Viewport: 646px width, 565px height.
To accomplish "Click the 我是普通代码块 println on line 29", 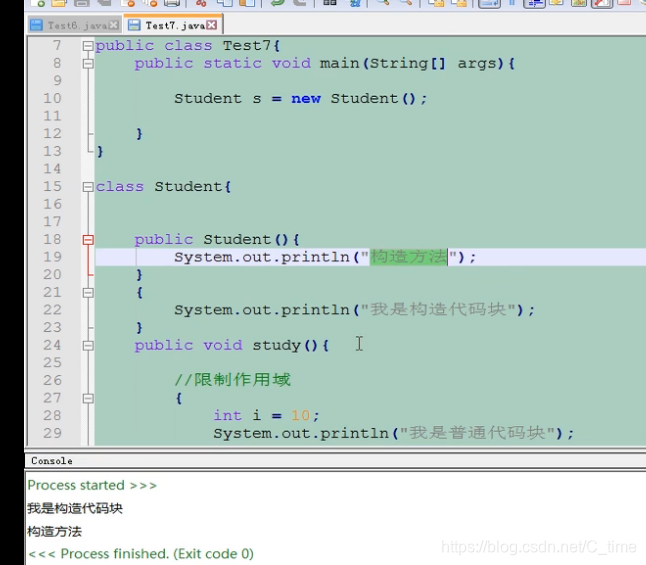I will pyautogui.click(x=393, y=433).
